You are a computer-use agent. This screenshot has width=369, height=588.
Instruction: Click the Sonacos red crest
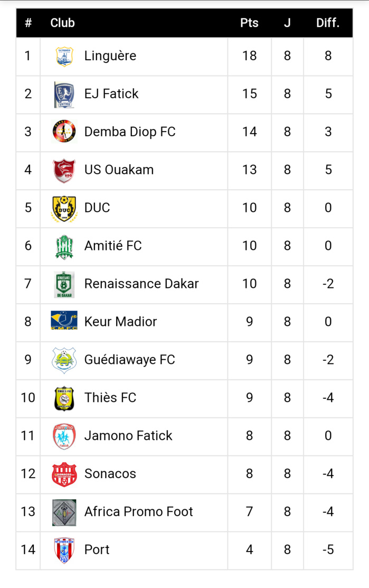coord(64,474)
